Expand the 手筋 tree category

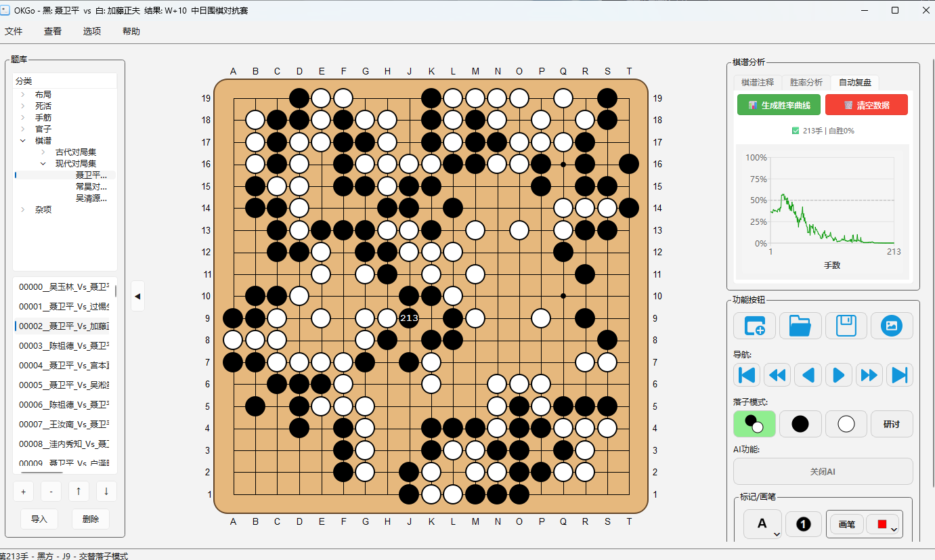22,118
